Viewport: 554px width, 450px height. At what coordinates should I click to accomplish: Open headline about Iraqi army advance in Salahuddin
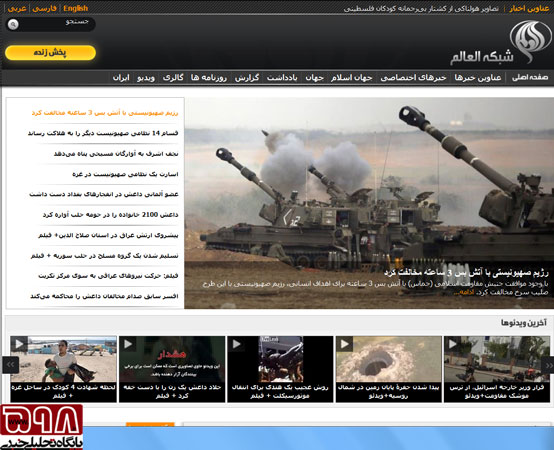pyautogui.click(x=108, y=235)
